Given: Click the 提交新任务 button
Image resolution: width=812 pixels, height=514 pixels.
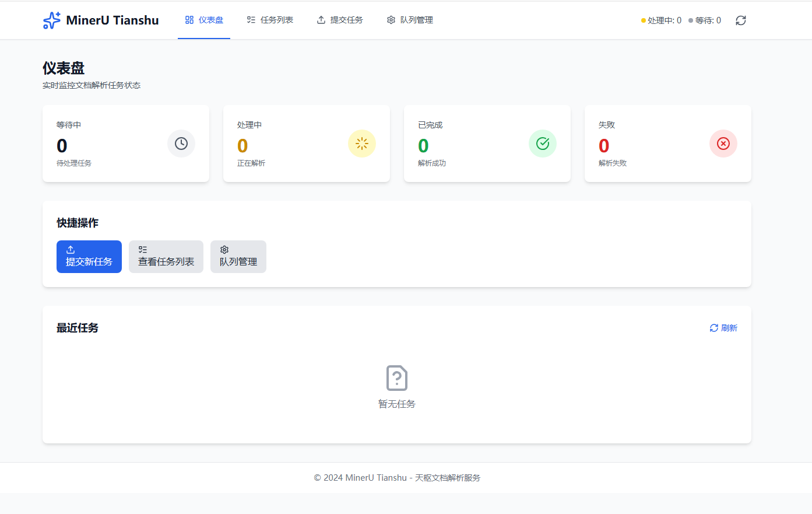Looking at the screenshot, I should click(89, 257).
